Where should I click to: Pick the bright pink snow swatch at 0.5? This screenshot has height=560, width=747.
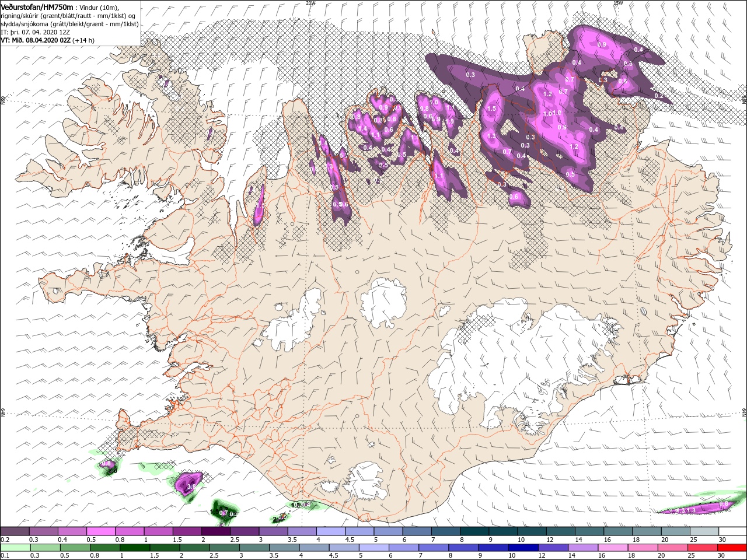[102, 531]
